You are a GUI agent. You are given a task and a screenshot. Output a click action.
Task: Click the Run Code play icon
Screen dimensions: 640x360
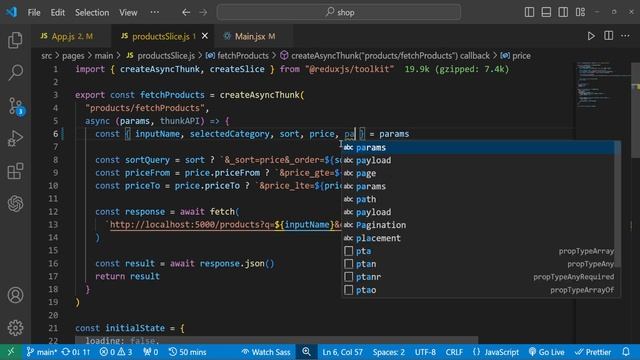(x=591, y=36)
